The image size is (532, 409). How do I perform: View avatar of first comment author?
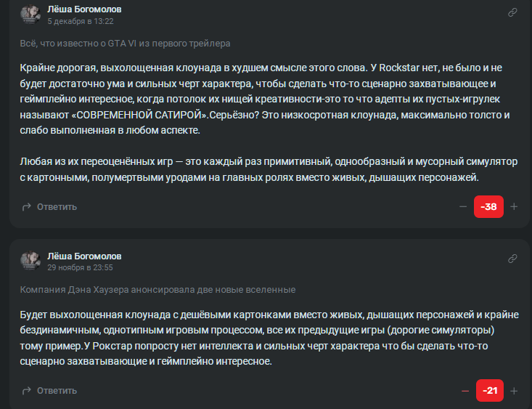pos(30,15)
